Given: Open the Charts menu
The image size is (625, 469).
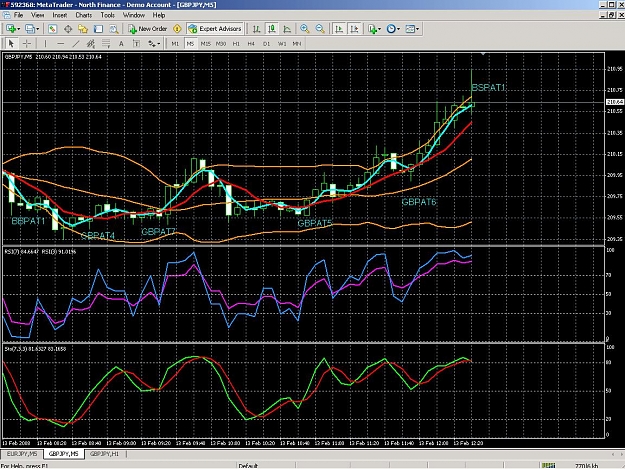Looking at the screenshot, I should [84, 15].
